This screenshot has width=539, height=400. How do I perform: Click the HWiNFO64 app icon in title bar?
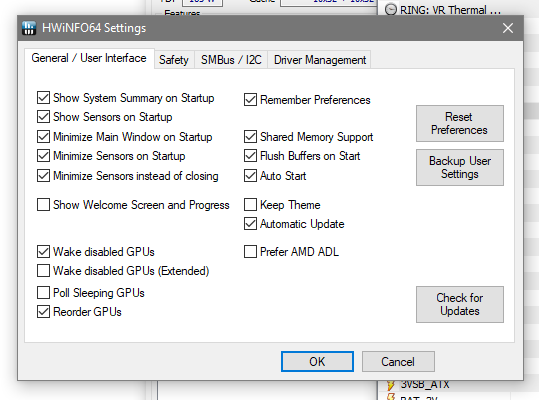point(29,28)
